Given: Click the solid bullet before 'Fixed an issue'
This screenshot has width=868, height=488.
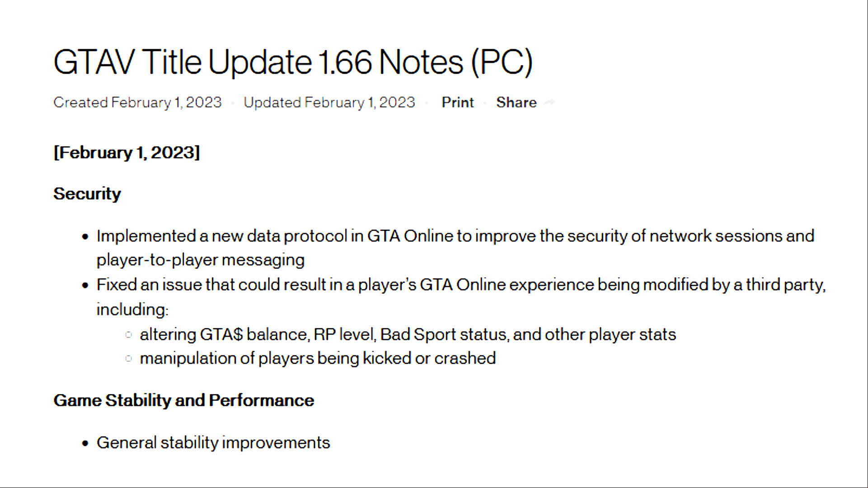Looking at the screenshot, I should [85, 285].
